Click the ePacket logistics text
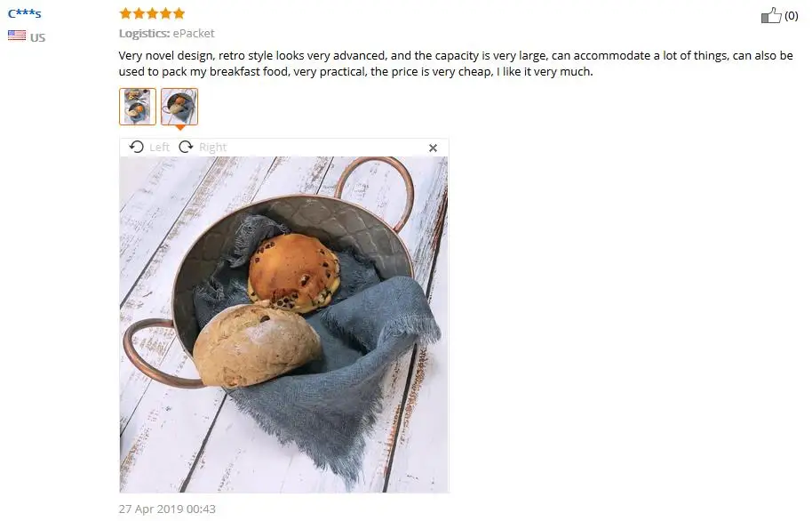The image size is (812, 521). 194,33
